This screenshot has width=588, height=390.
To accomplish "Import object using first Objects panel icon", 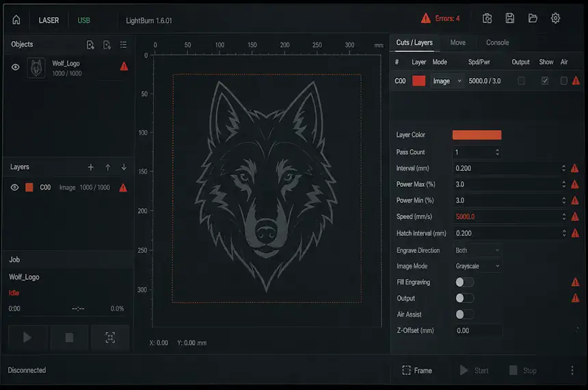I will click(90, 44).
